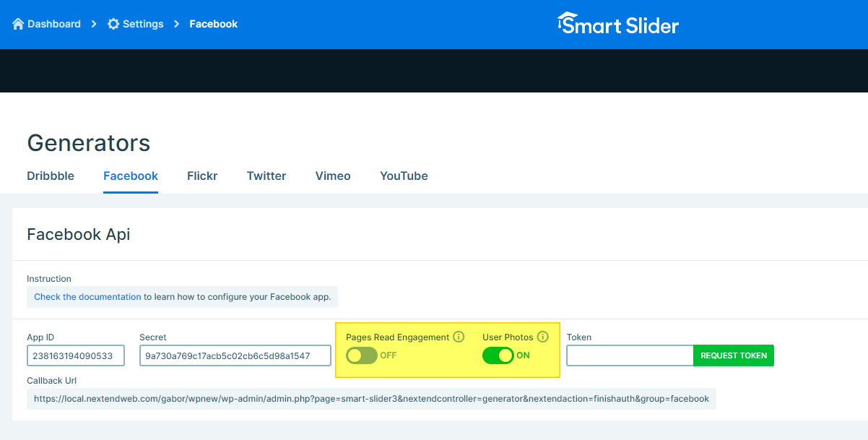Click the Facebook breadcrumb item
The height and width of the screenshot is (440, 868).
click(214, 24)
